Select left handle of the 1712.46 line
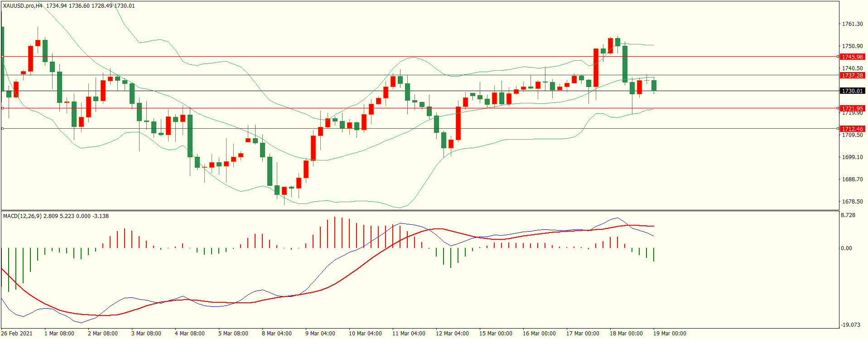This screenshot has width=868, height=339. (x=2, y=129)
